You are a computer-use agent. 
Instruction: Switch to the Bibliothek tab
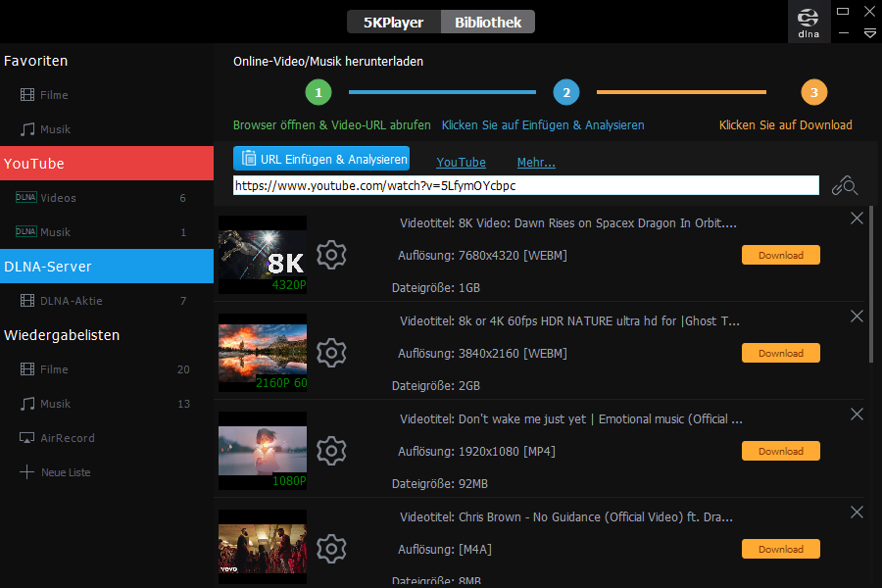[x=488, y=22]
